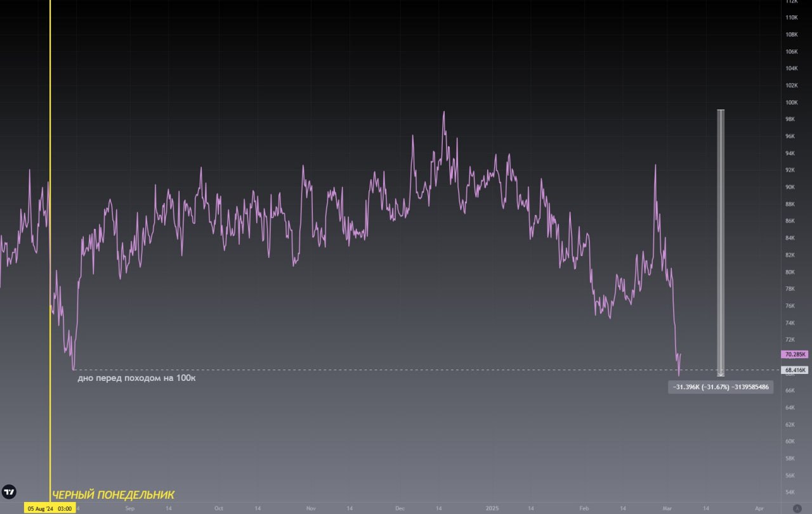Click the 'Apr' time axis label
The width and height of the screenshot is (812, 514).
point(759,508)
